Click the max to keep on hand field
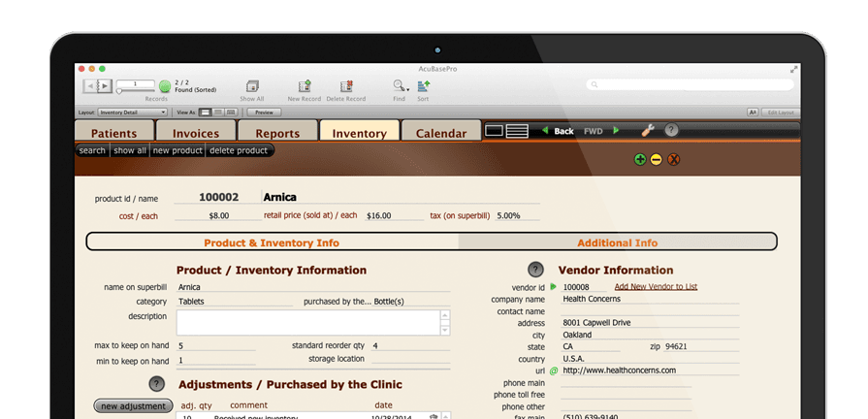This screenshot has height=419, width=868. [216, 346]
